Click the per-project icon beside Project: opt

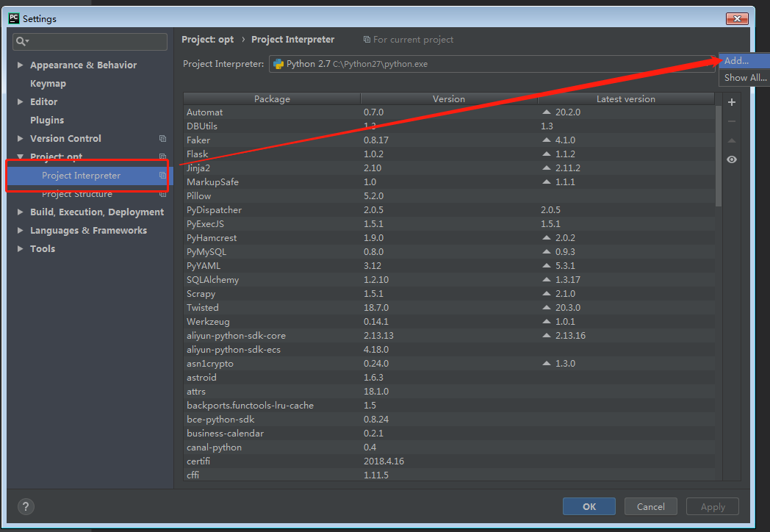pos(162,157)
